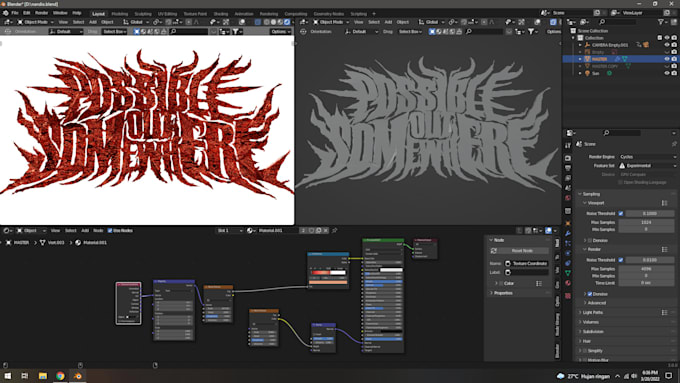
Task: Open Global transform orientation dropdown in left viewport
Action: [x=136, y=22]
